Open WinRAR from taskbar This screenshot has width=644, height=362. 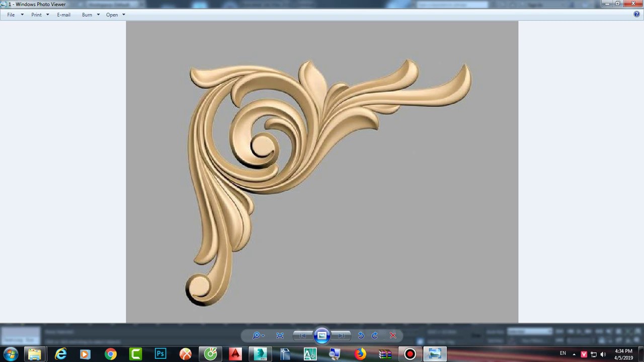point(385,354)
